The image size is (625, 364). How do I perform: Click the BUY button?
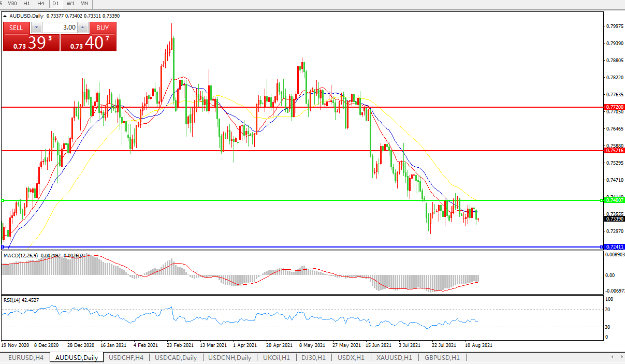click(x=103, y=28)
